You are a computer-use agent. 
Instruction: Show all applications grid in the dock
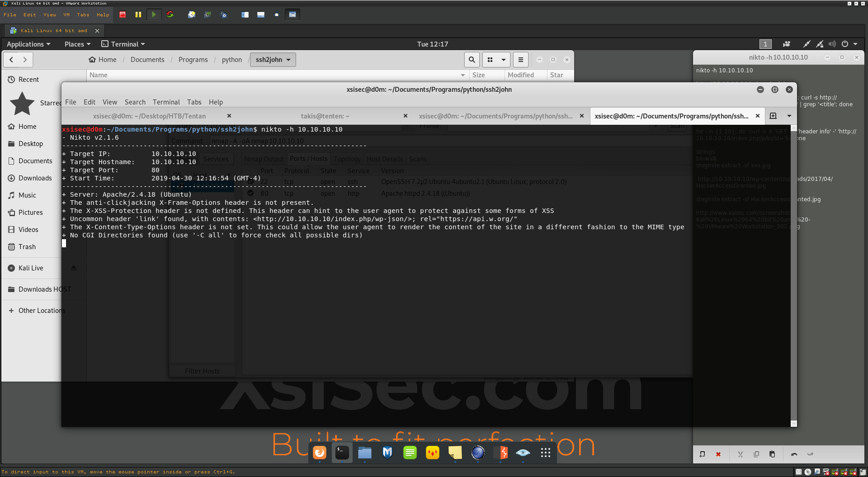point(546,453)
